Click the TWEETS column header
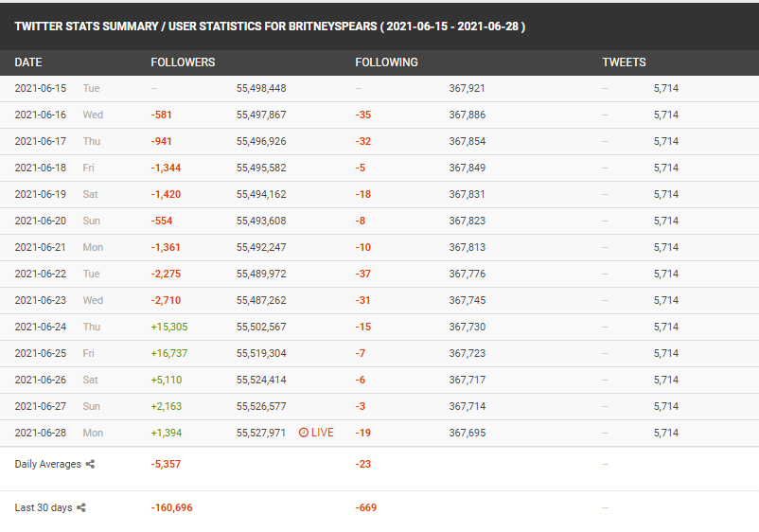759x532 pixels. [x=624, y=62]
